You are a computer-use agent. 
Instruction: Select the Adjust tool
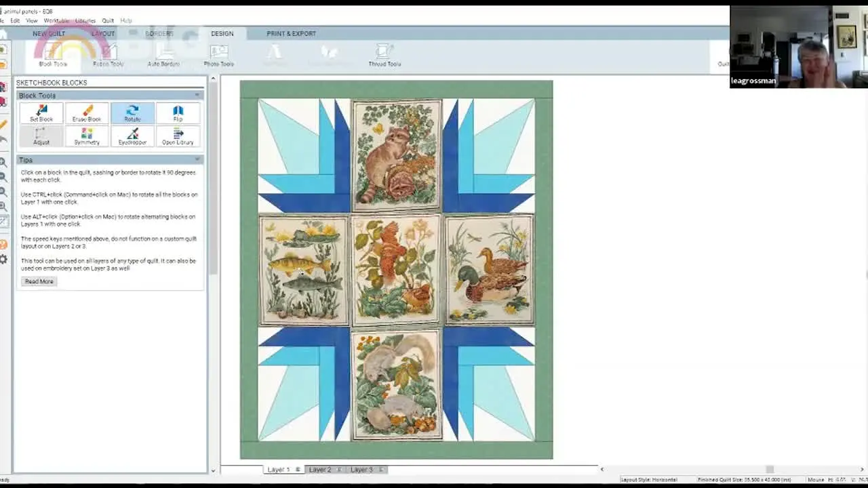pyautogui.click(x=41, y=136)
